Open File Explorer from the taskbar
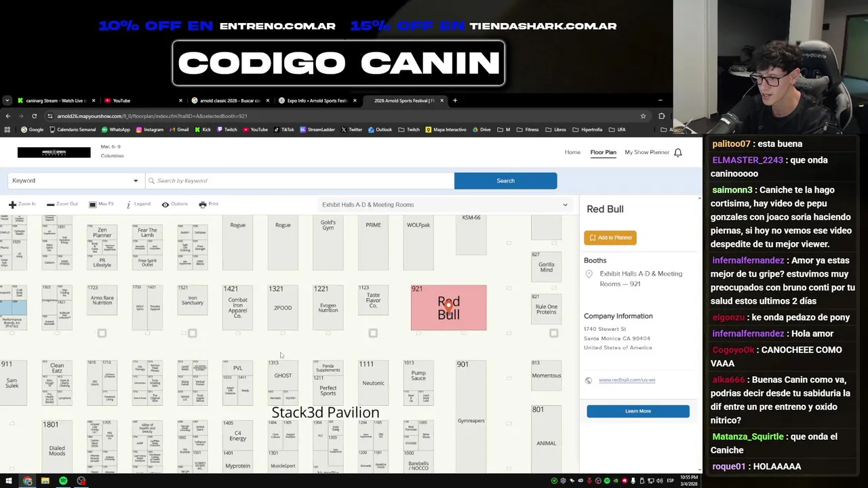 pos(45,481)
